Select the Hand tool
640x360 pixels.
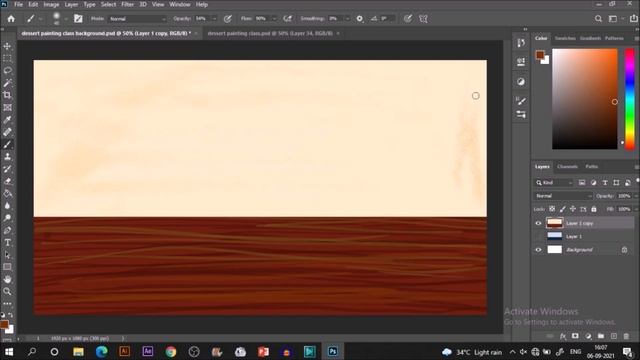point(7,279)
